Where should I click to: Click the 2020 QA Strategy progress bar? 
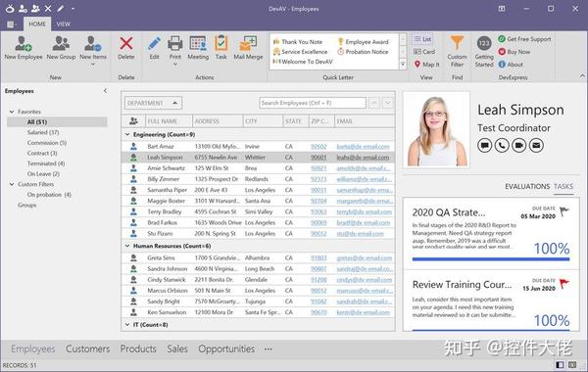pyautogui.click(x=491, y=258)
